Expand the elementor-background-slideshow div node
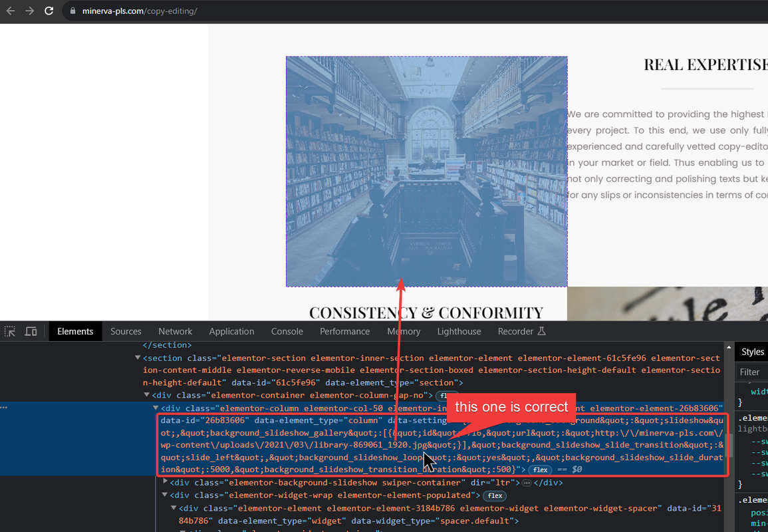 click(x=165, y=482)
